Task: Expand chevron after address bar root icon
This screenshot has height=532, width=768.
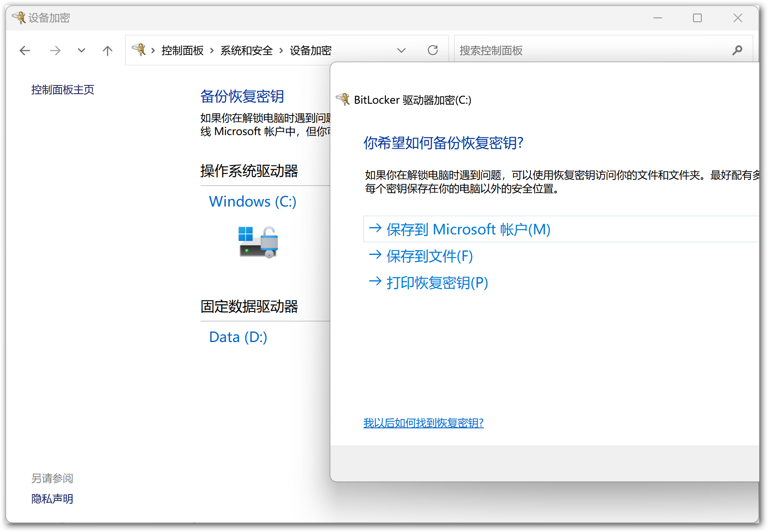Action: pos(153,51)
